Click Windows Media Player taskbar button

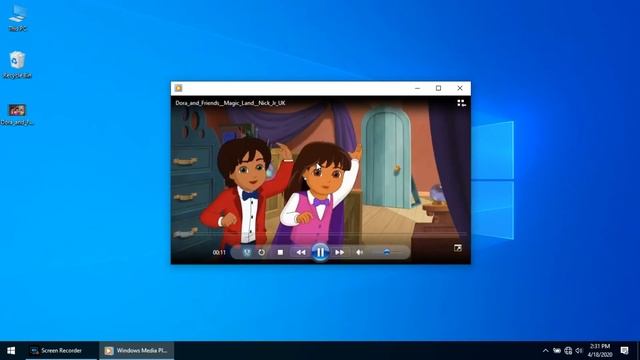pyautogui.click(x=136, y=351)
